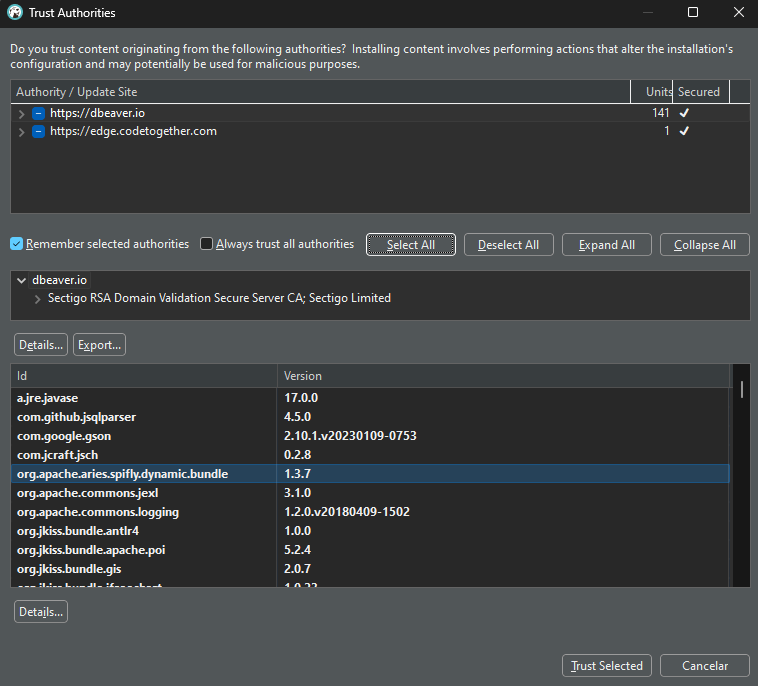Select the org.jkiss.bundle.gis row
The image size is (758, 686).
[x=370, y=569]
